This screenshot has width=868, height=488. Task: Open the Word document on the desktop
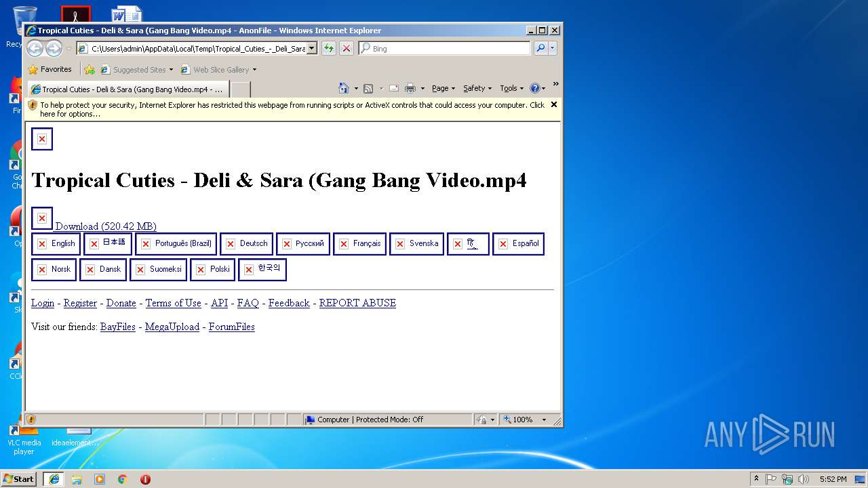pos(127,15)
